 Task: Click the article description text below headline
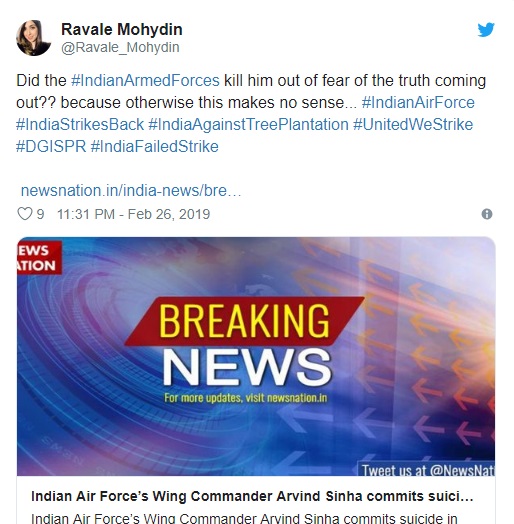(x=244, y=518)
